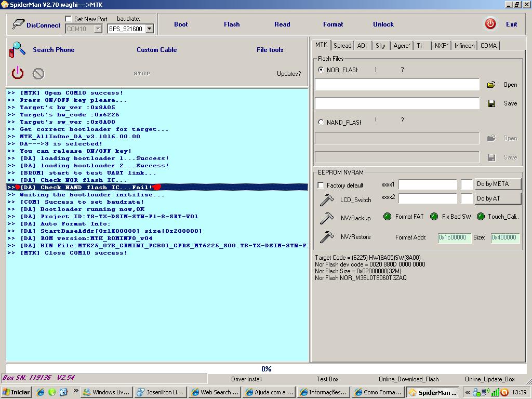532x399 pixels.
Task: Enable the Set New Port checkbox
Action: coord(69,19)
